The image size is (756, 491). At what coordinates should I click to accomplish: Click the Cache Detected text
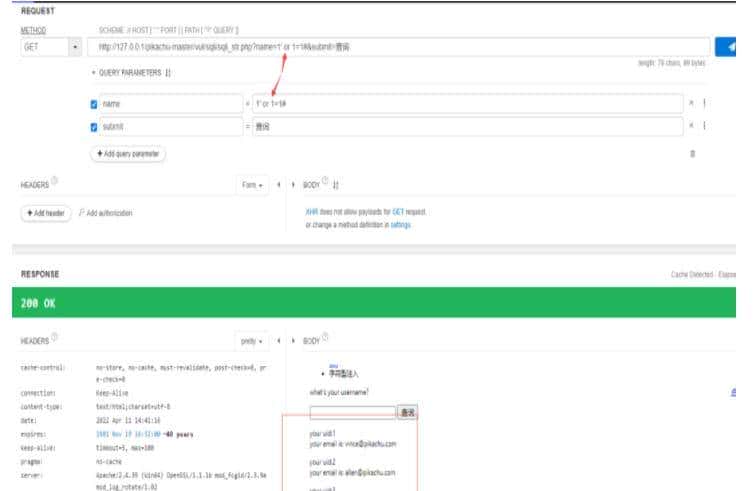coord(692,274)
